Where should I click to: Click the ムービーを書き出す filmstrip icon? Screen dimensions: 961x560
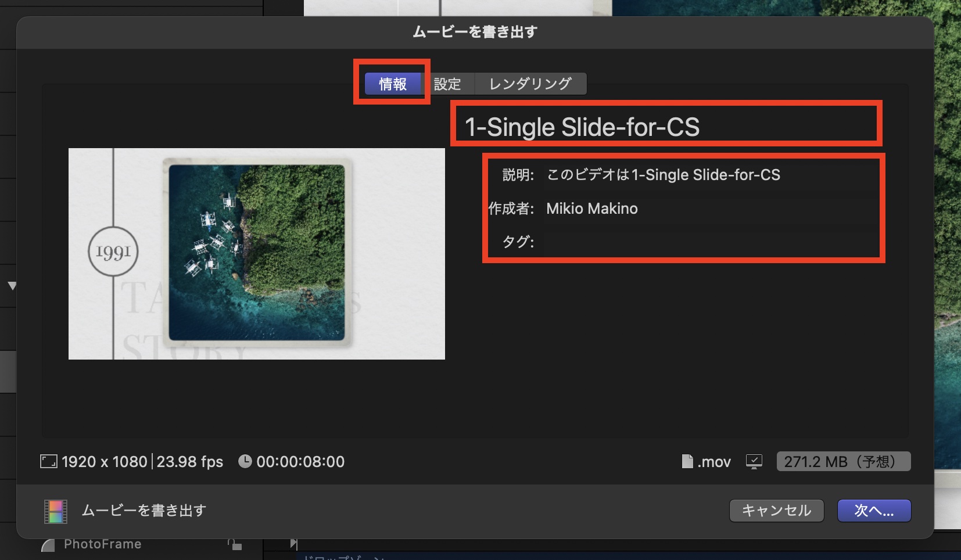(56, 511)
